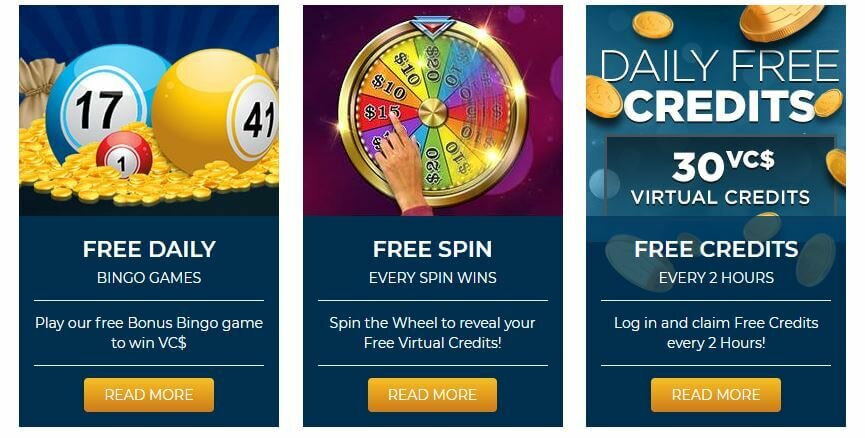The image size is (865, 438).
Task: Select the 30 VC$ Virtual Credits box
Action: pos(720,177)
